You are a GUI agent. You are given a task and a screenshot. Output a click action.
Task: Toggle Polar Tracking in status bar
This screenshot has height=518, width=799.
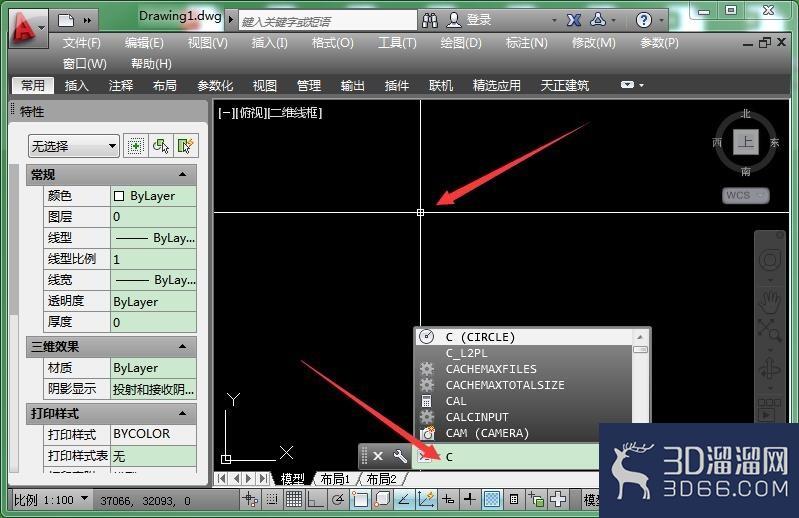[337, 500]
